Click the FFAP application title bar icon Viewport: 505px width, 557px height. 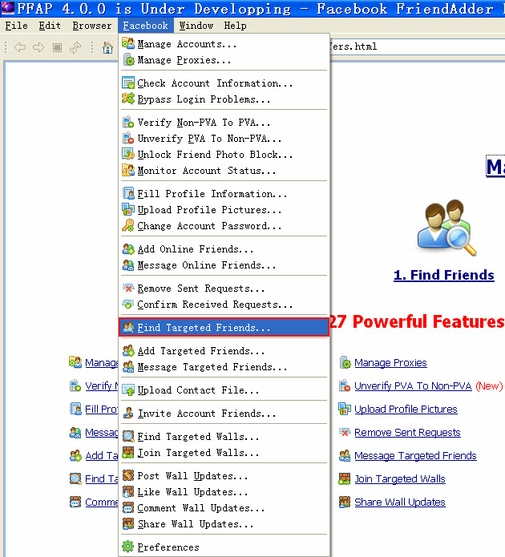(x=7, y=7)
